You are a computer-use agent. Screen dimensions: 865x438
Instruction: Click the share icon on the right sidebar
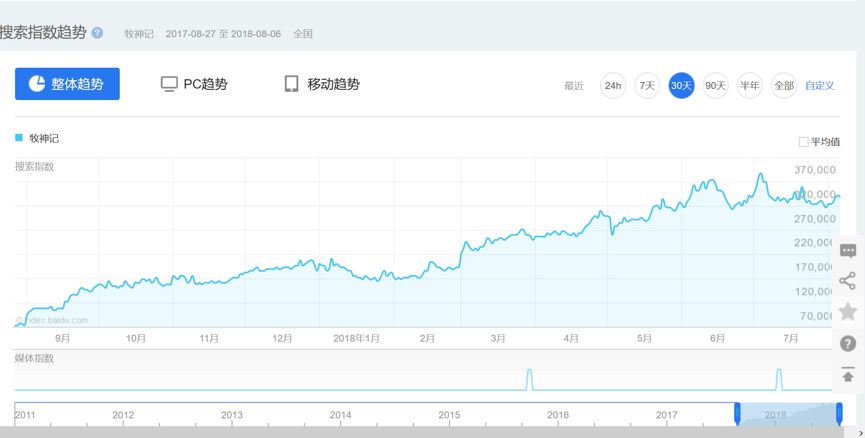click(x=847, y=281)
